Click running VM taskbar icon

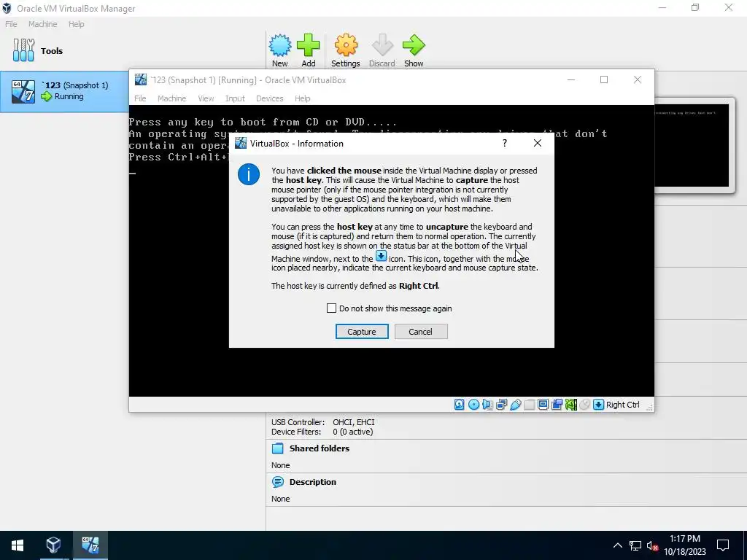(90, 545)
